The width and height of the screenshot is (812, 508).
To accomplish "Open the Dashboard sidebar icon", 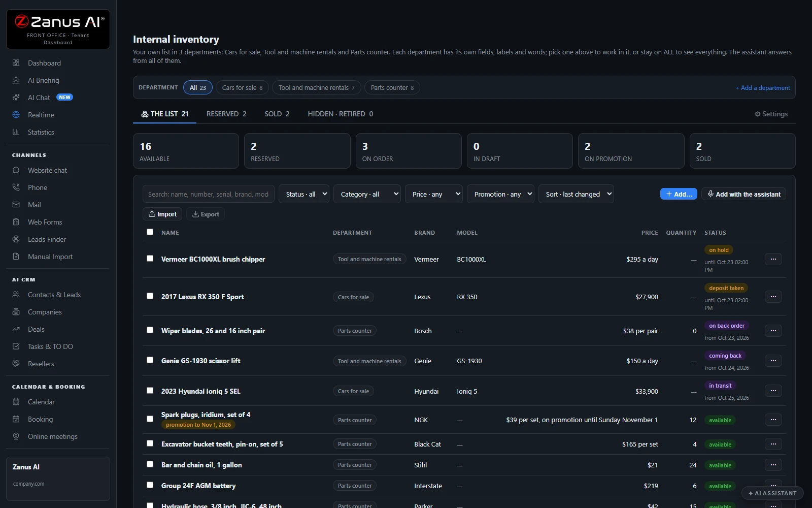I will tap(16, 63).
